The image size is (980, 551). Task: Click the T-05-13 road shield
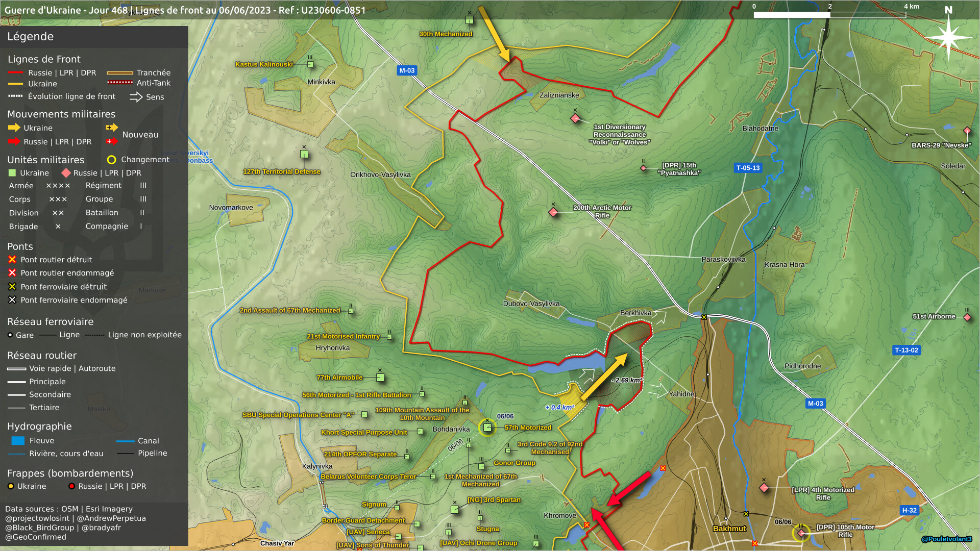click(x=748, y=168)
